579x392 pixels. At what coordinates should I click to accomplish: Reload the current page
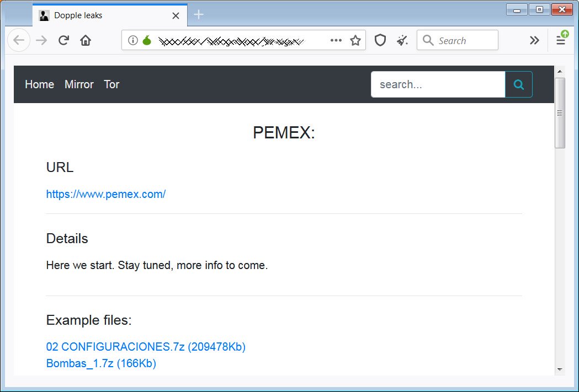63,40
